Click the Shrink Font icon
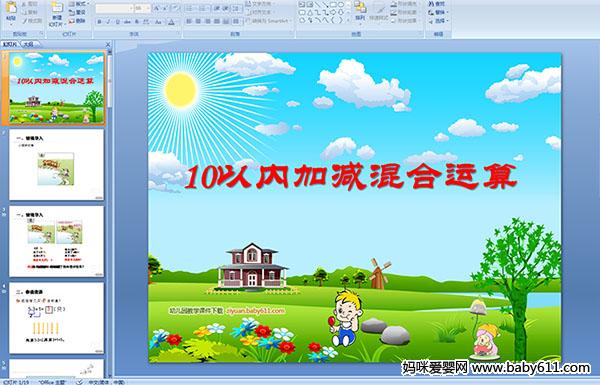 coord(165,8)
